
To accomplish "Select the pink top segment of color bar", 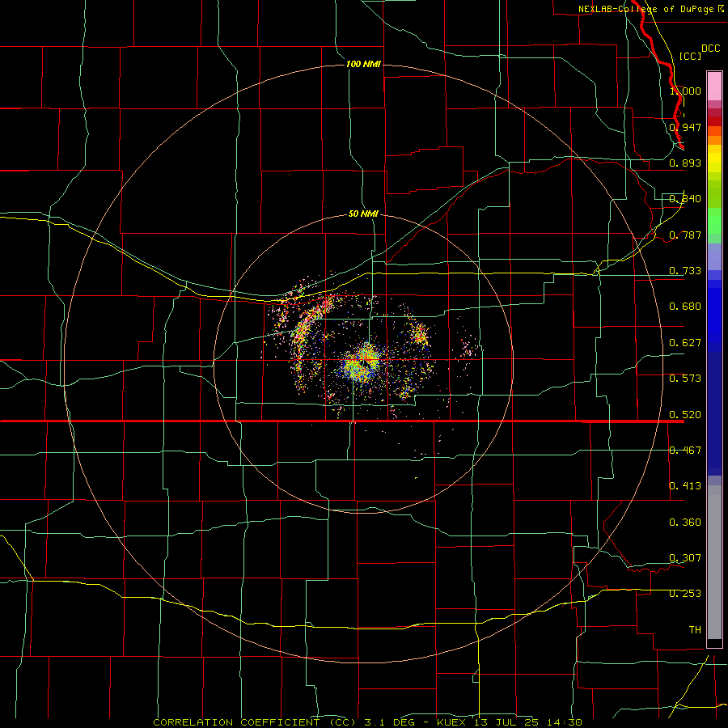I will click(714, 87).
